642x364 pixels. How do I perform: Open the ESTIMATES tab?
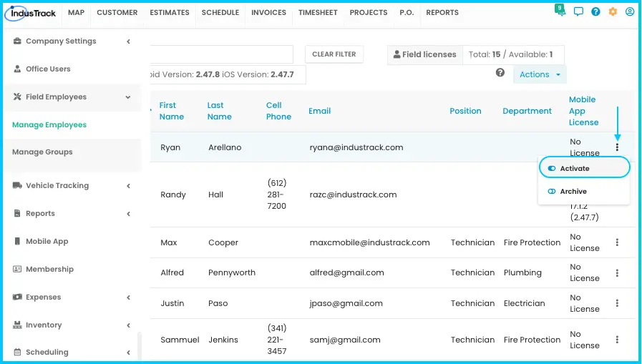[x=170, y=13]
